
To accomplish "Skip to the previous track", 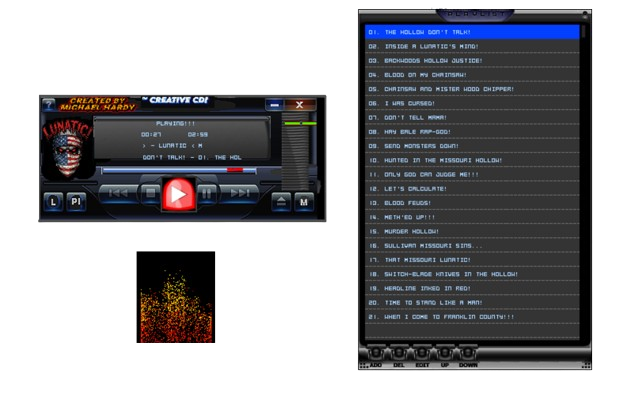I will [118, 192].
